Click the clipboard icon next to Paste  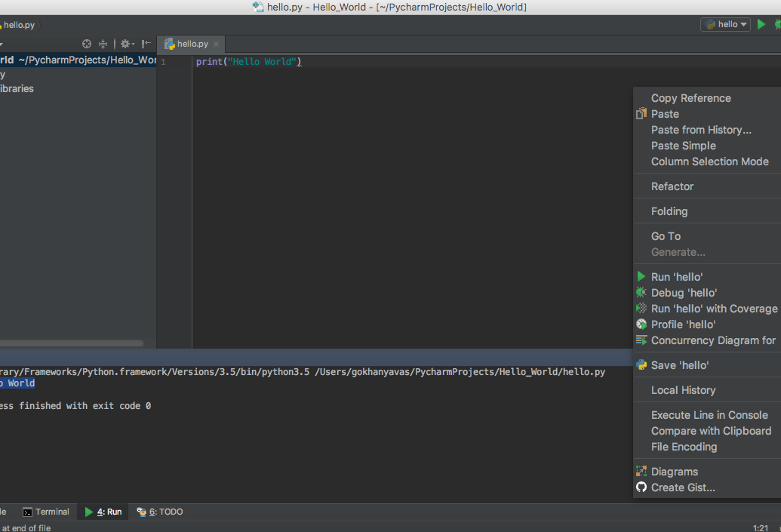641,114
